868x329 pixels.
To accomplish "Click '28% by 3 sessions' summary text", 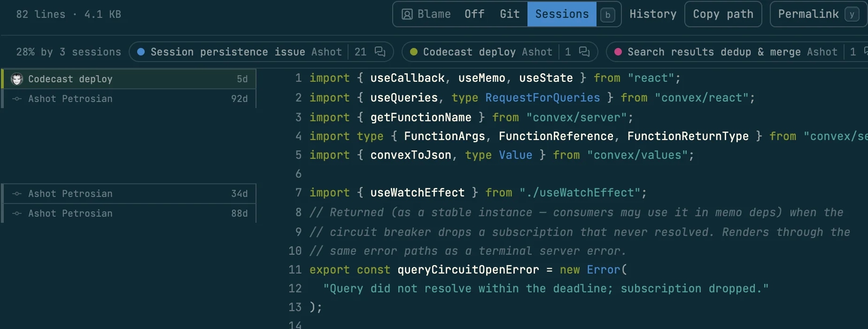I will point(69,52).
